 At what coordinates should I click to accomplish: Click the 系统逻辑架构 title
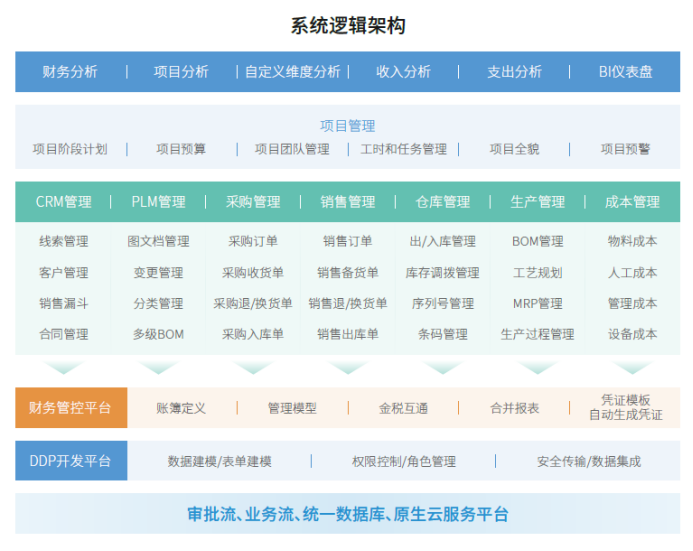pyautogui.click(x=348, y=26)
